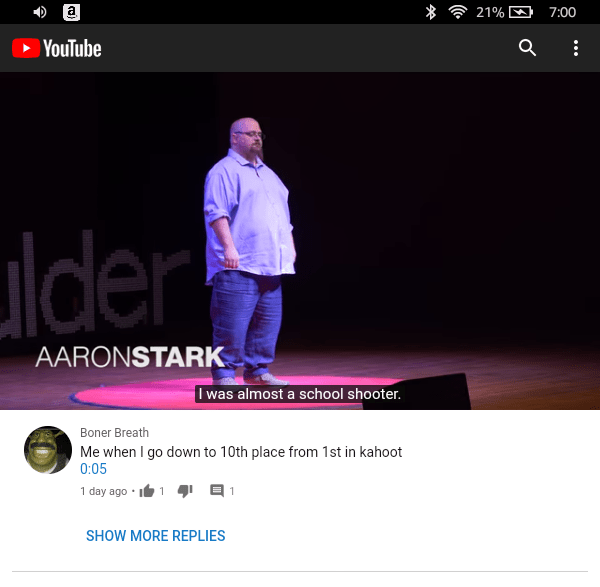Tap the video player showing Aaron Stark
Image resolution: width=600 pixels, height=587 pixels.
pyautogui.click(x=300, y=241)
